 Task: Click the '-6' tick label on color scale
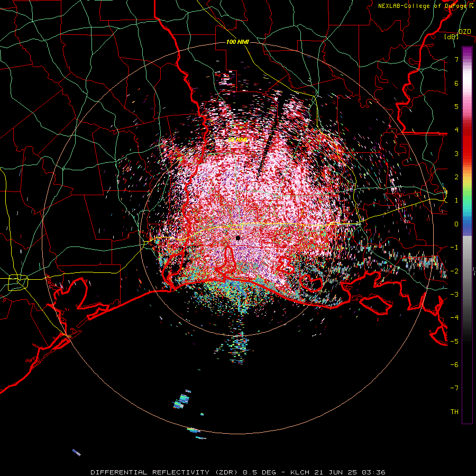[454, 364]
